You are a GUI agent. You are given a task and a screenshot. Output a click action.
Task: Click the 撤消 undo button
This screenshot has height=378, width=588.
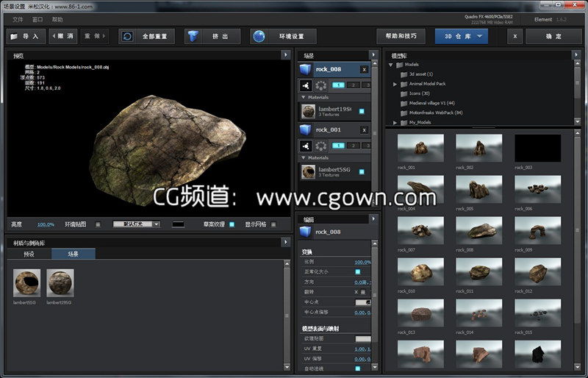click(x=63, y=37)
